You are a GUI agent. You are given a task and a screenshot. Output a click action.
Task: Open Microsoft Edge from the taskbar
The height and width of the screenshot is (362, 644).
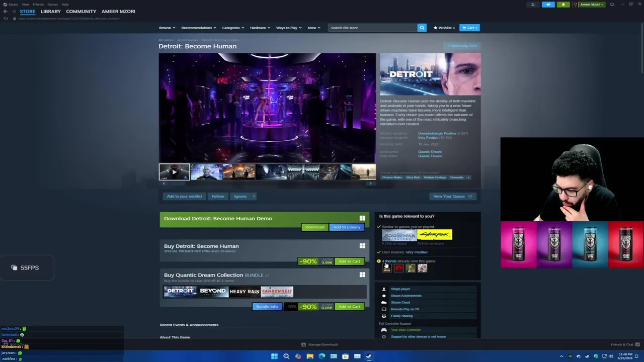tap(322, 356)
